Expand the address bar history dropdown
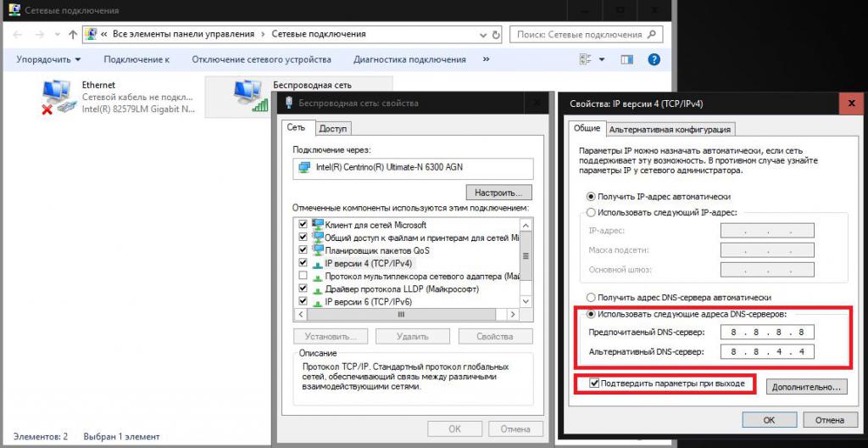This screenshot has height=448, width=868. click(484, 35)
